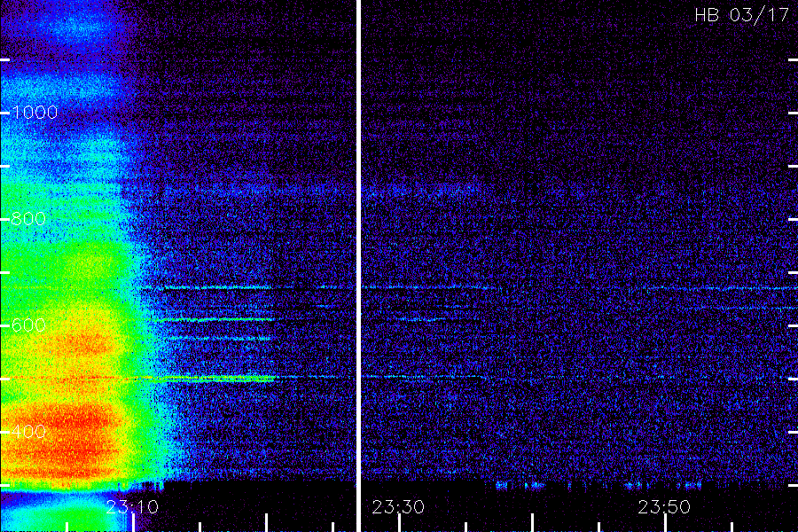
Task: Click the white vertical time marker line
Action: pyautogui.click(x=358, y=266)
